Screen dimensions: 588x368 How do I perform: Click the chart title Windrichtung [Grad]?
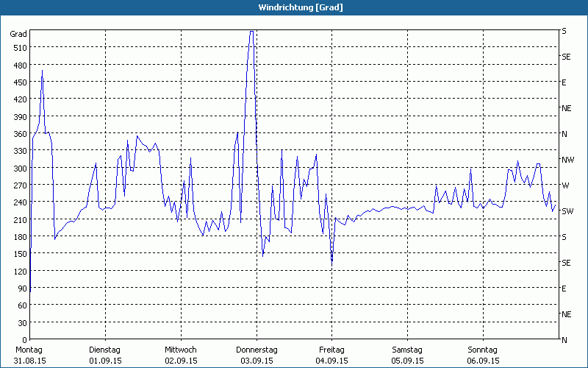coord(301,7)
